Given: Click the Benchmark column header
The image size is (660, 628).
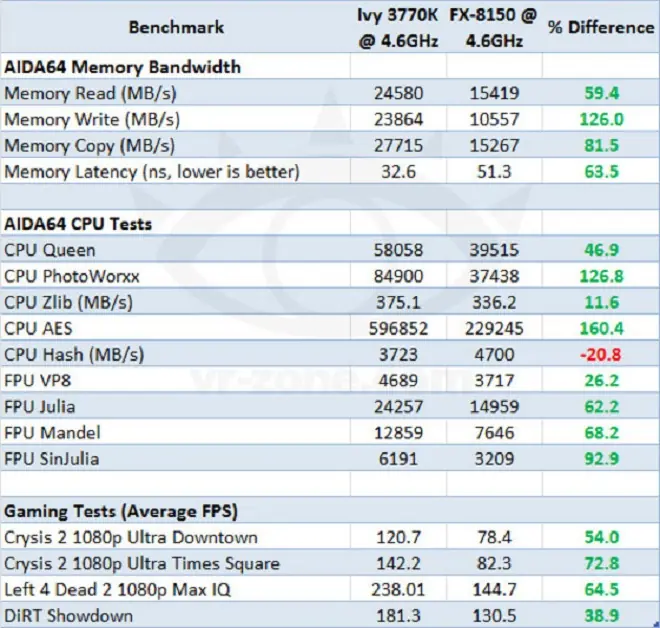Looking at the screenshot, I should 176,27.
